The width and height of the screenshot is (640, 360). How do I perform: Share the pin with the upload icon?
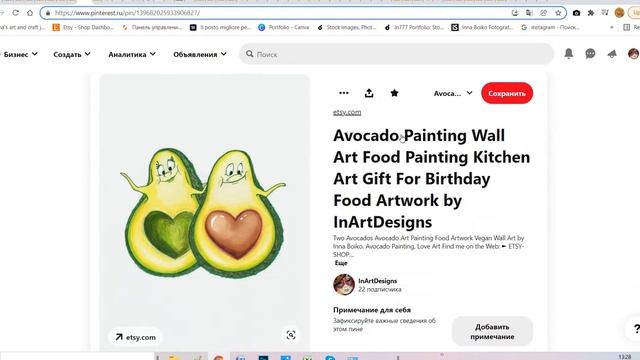point(369,93)
